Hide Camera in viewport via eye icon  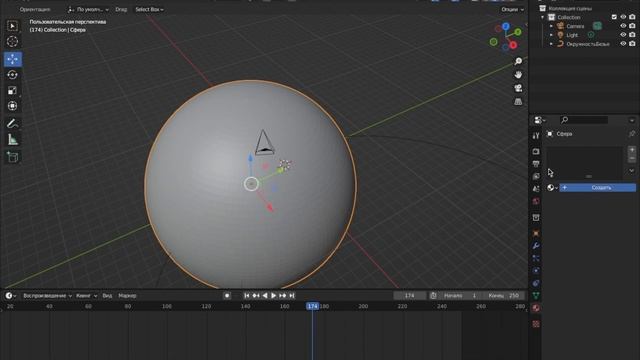pos(623,26)
